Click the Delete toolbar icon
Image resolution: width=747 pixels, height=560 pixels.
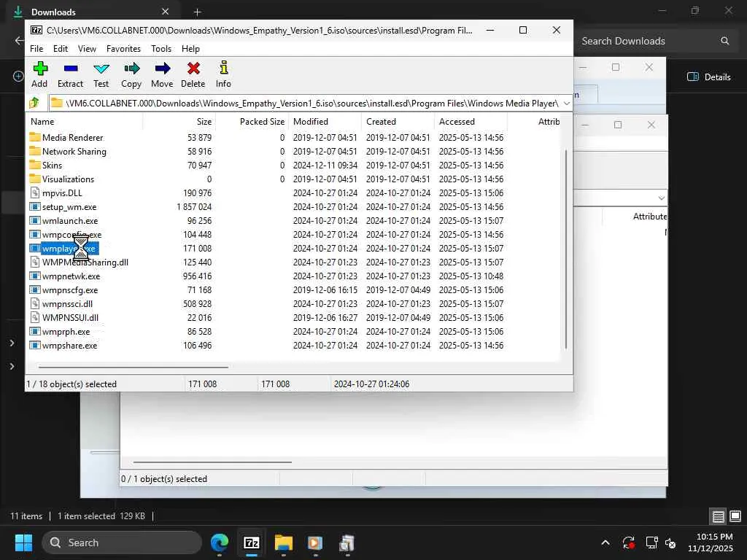pos(193,69)
